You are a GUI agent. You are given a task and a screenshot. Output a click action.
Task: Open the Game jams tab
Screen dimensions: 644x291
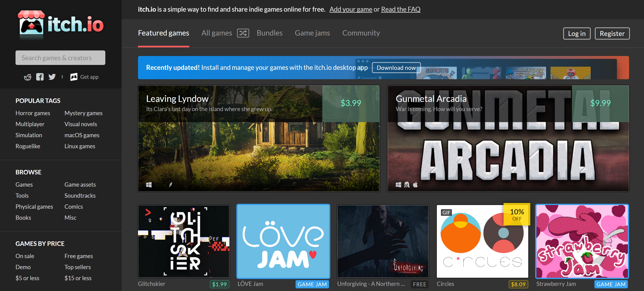[x=312, y=33]
